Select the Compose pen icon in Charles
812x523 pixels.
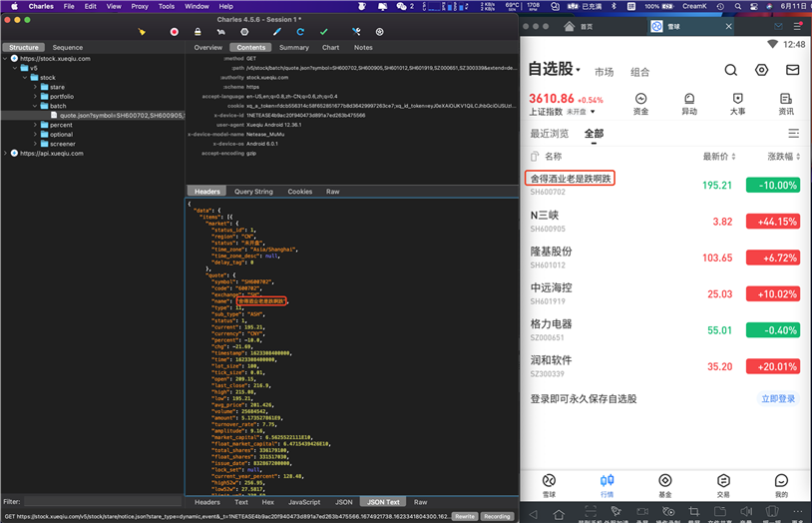(x=277, y=32)
